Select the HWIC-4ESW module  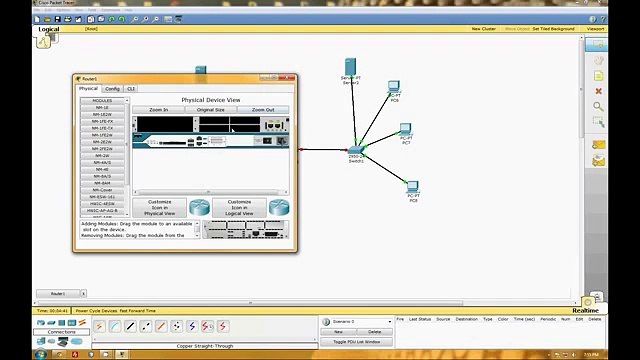pyautogui.click(x=102, y=204)
